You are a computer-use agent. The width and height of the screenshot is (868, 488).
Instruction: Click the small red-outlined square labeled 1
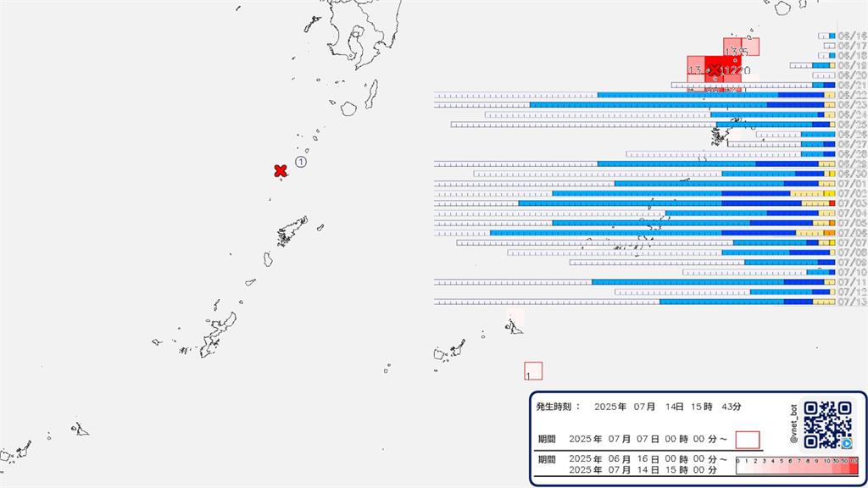(x=533, y=371)
